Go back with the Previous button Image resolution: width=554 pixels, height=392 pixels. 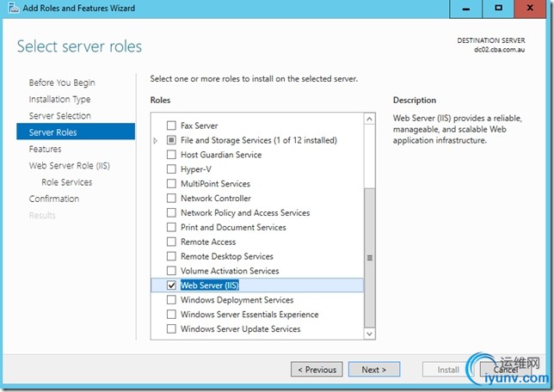click(x=317, y=370)
